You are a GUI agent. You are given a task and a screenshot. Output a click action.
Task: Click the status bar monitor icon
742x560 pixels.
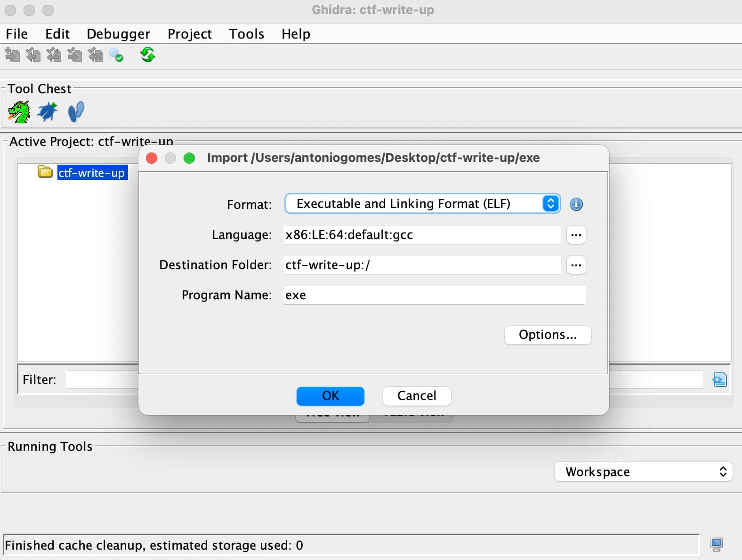717,544
